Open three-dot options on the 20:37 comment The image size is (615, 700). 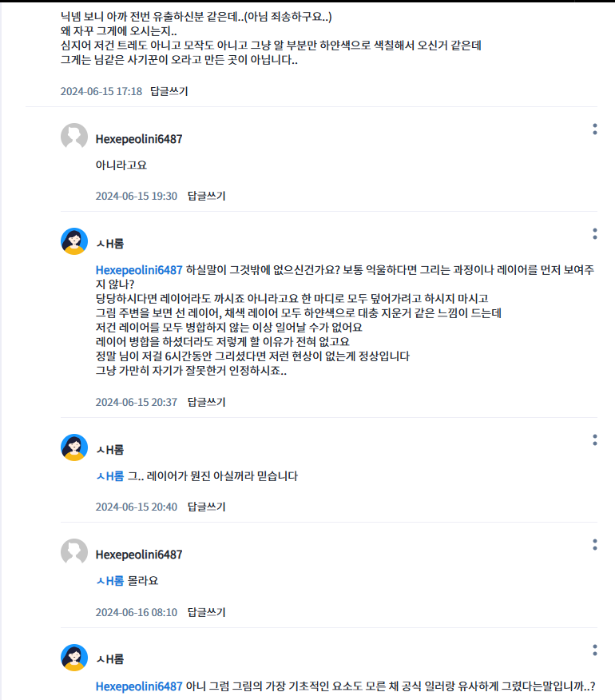pos(595,233)
